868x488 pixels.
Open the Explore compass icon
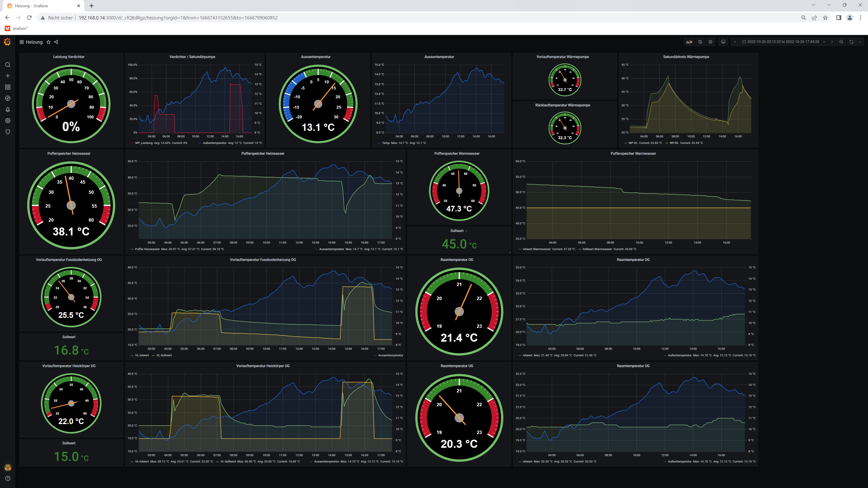[x=8, y=98]
